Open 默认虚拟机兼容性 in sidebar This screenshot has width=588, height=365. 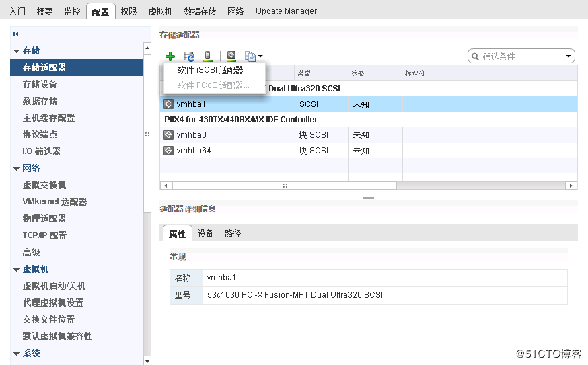point(57,336)
